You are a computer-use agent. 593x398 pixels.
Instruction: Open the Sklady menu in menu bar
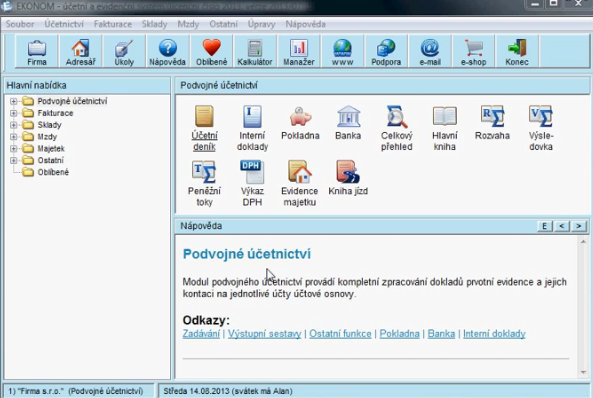point(154,24)
